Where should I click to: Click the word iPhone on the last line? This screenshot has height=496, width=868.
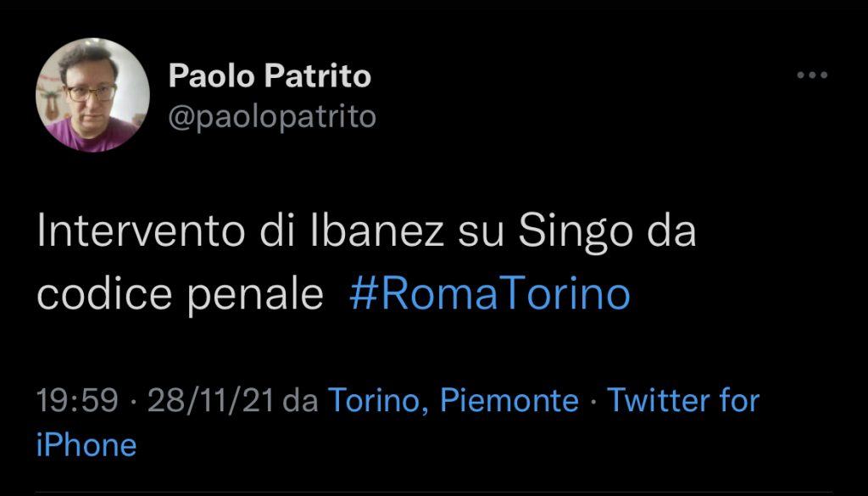(86, 444)
